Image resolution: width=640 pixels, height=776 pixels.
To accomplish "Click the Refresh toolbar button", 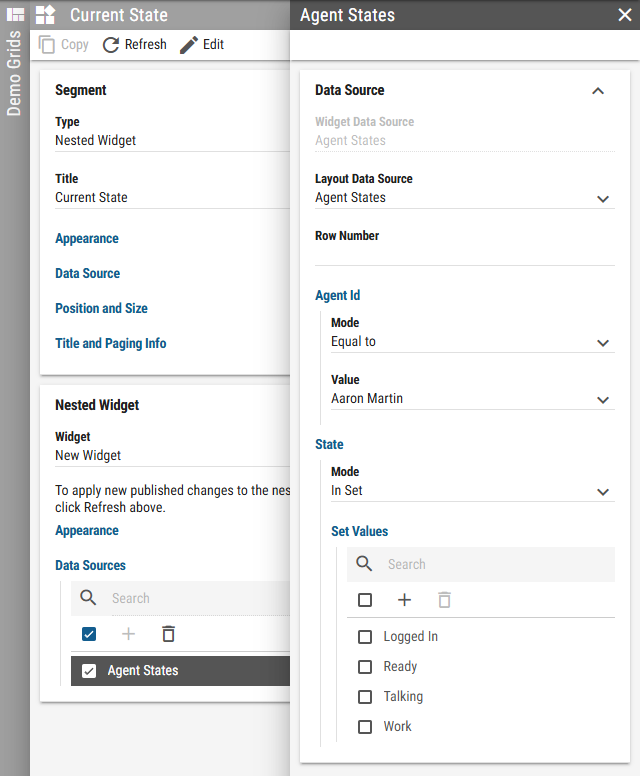I will coord(134,45).
